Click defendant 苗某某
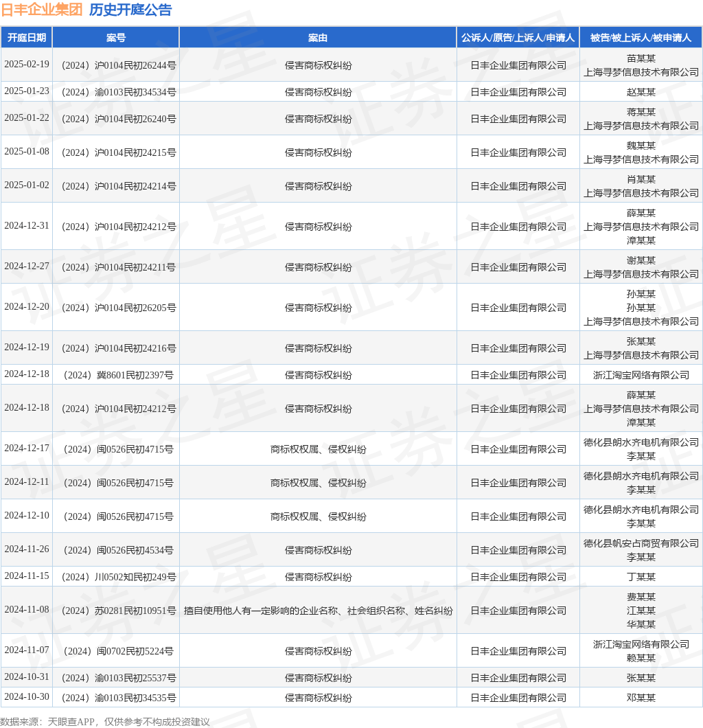 coord(641,58)
